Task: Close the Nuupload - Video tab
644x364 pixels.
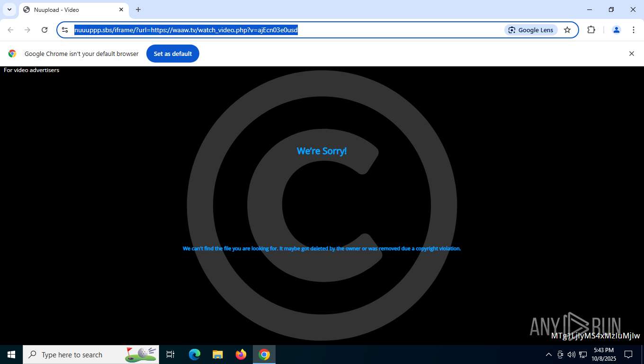Action: coord(121,9)
